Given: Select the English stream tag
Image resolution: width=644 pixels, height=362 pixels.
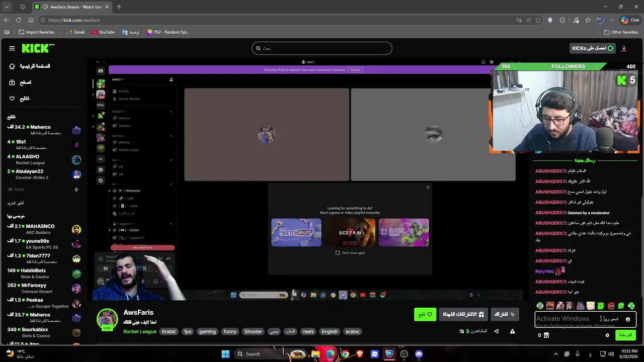Looking at the screenshot, I should click(x=330, y=331).
